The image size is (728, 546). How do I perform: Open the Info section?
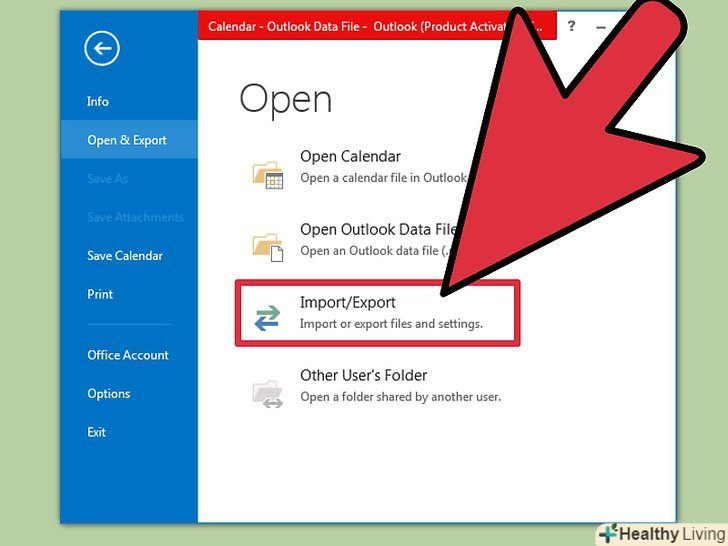[x=98, y=101]
